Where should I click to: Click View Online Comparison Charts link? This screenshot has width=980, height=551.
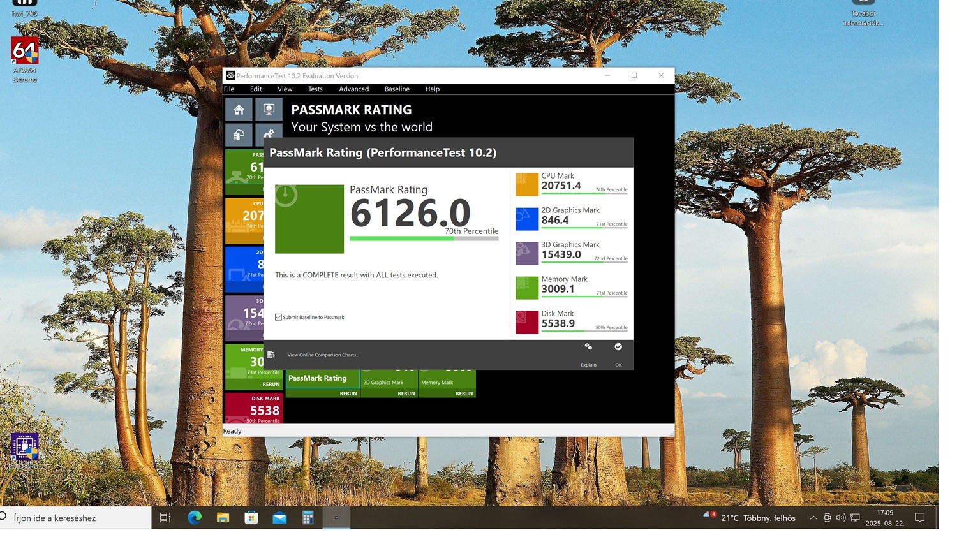(323, 355)
